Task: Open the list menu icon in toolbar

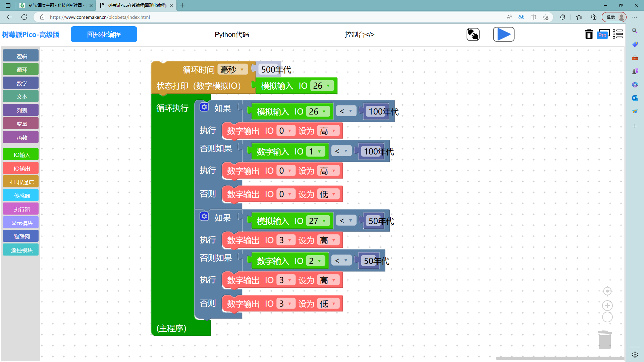Action: (x=618, y=34)
